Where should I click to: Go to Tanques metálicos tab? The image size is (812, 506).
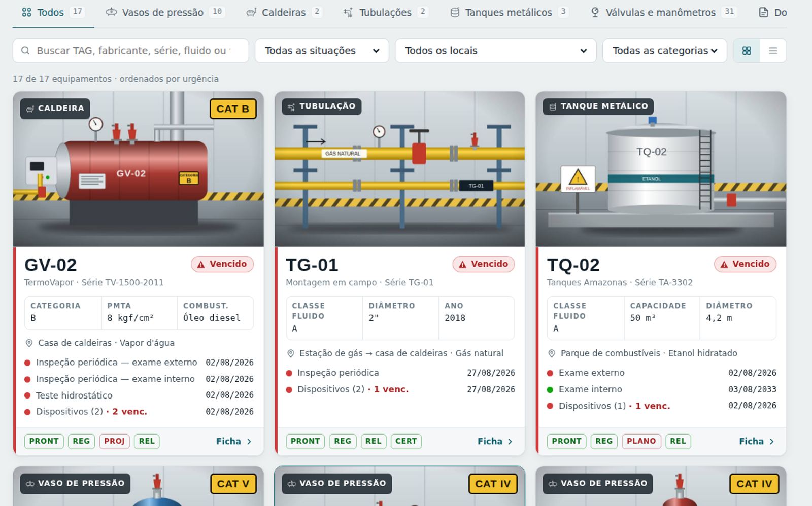point(509,12)
